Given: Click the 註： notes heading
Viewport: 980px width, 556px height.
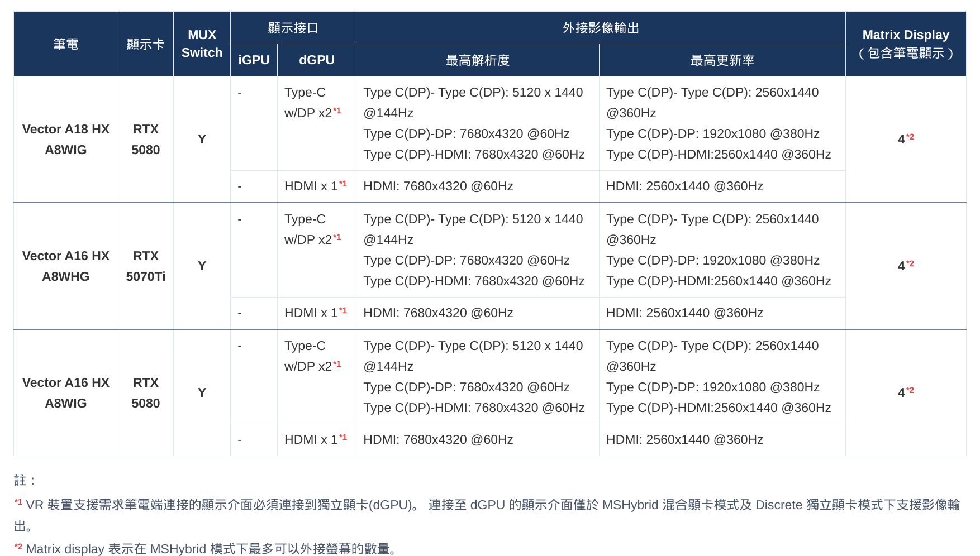Looking at the screenshot, I should (x=26, y=480).
